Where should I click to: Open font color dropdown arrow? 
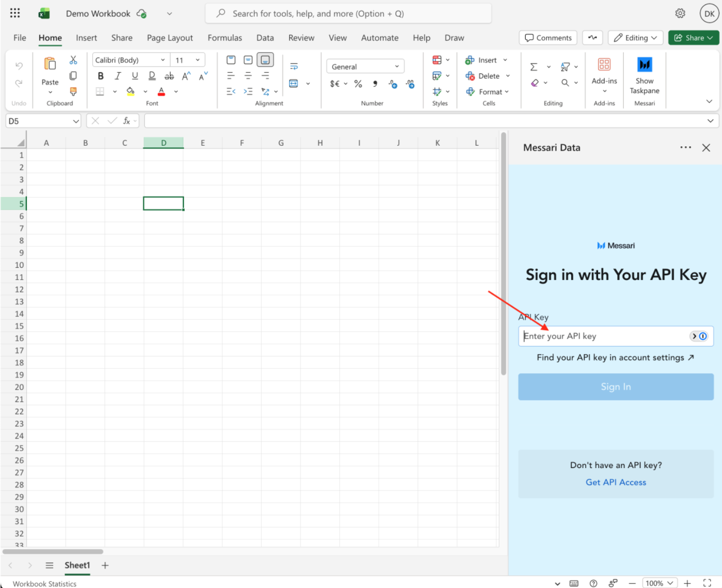click(176, 92)
